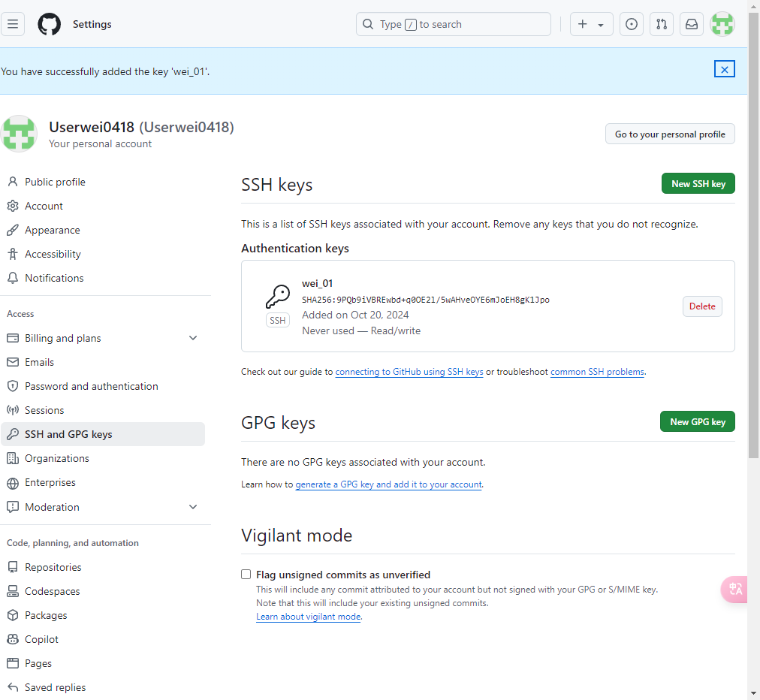Click the Accessibility figure icon
760x700 pixels.
pyautogui.click(x=13, y=254)
